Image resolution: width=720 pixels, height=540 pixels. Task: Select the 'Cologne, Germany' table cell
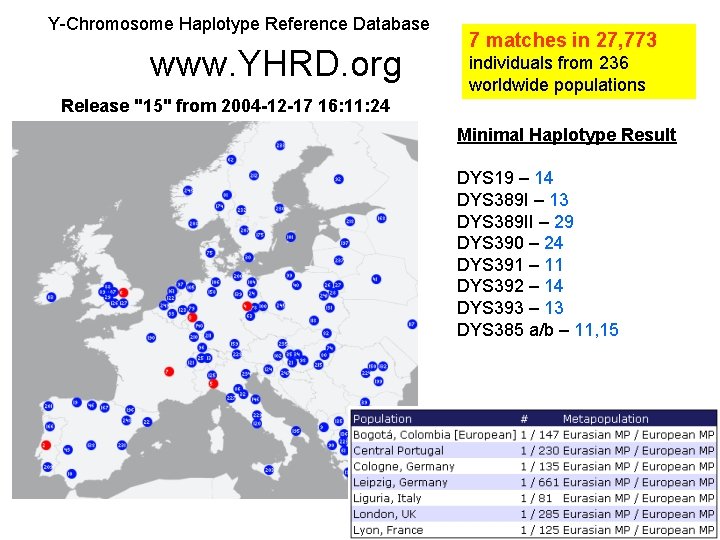[x=404, y=467]
